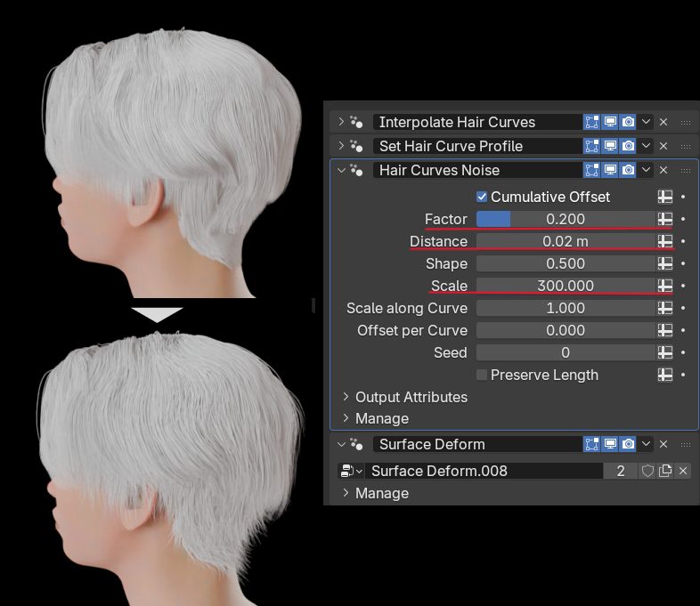
Task: Open the Hair Curves Noise options dropdown
Action: pos(647,170)
